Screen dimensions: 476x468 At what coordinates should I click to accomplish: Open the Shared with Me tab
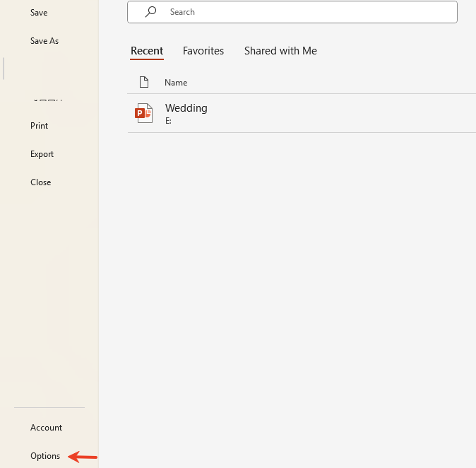coord(280,51)
